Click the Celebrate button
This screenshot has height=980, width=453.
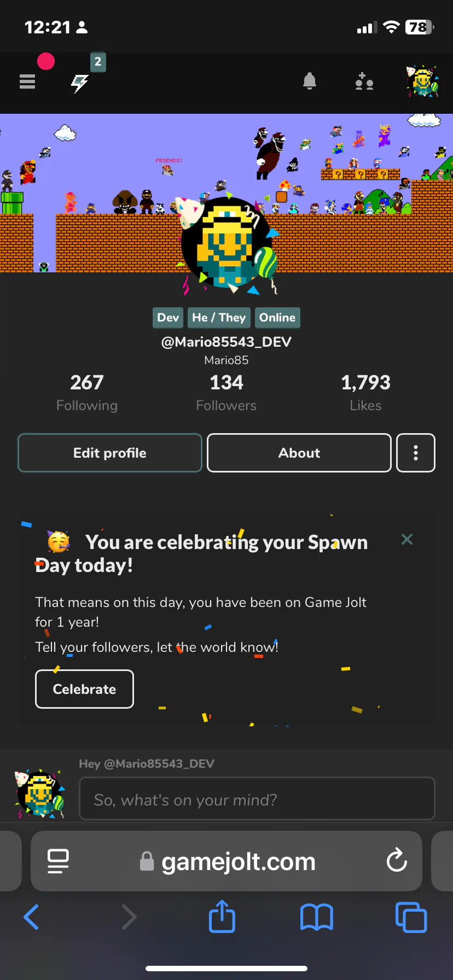click(84, 689)
